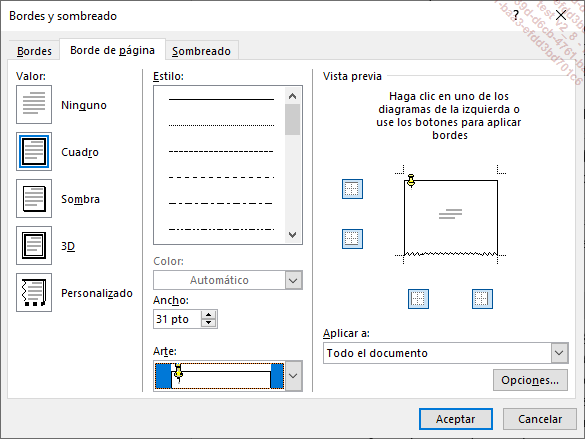This screenshot has height=439, width=585.
Task: Close the Bordes y sombreado dialog
Action: pyautogui.click(x=561, y=15)
